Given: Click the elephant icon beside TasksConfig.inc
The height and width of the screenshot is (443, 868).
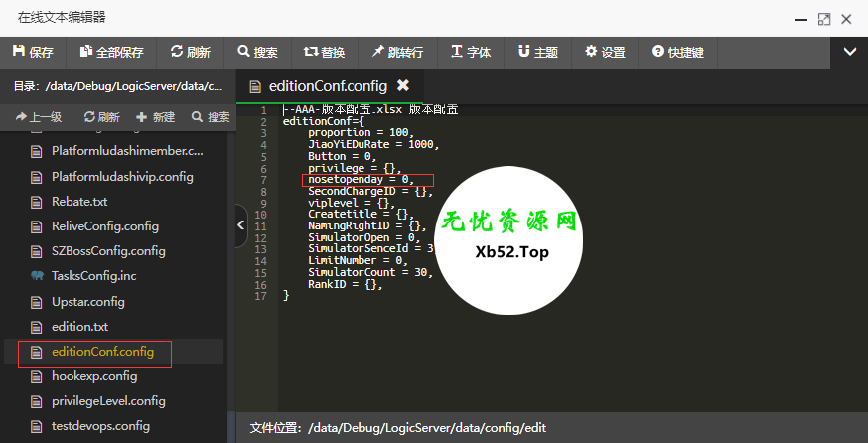Looking at the screenshot, I should tap(37, 276).
